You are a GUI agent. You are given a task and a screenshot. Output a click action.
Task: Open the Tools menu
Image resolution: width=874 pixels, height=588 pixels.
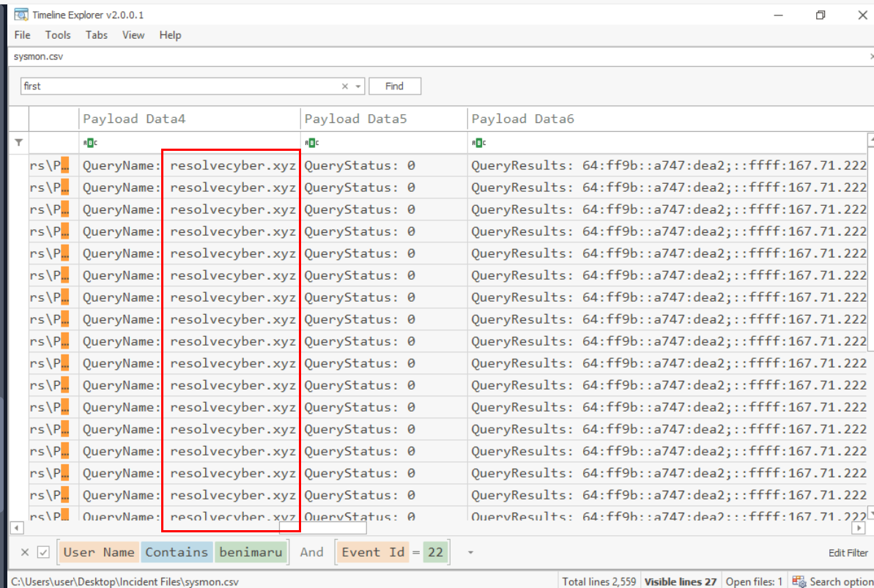(x=58, y=35)
